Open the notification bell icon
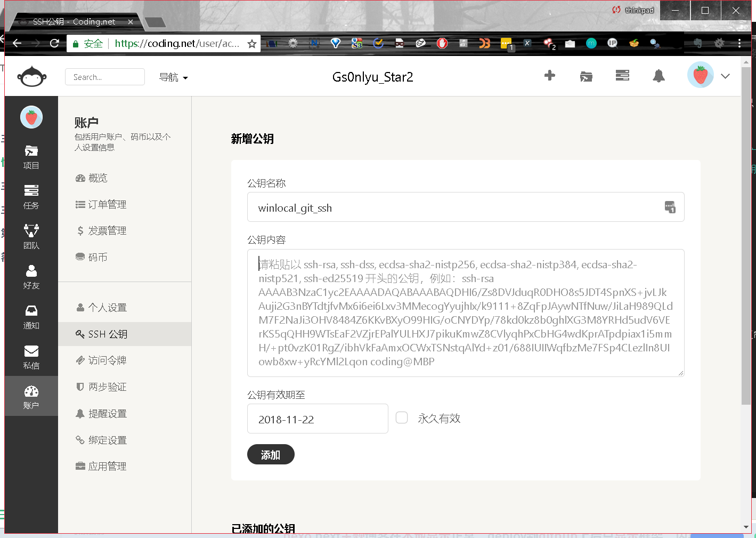 click(659, 76)
